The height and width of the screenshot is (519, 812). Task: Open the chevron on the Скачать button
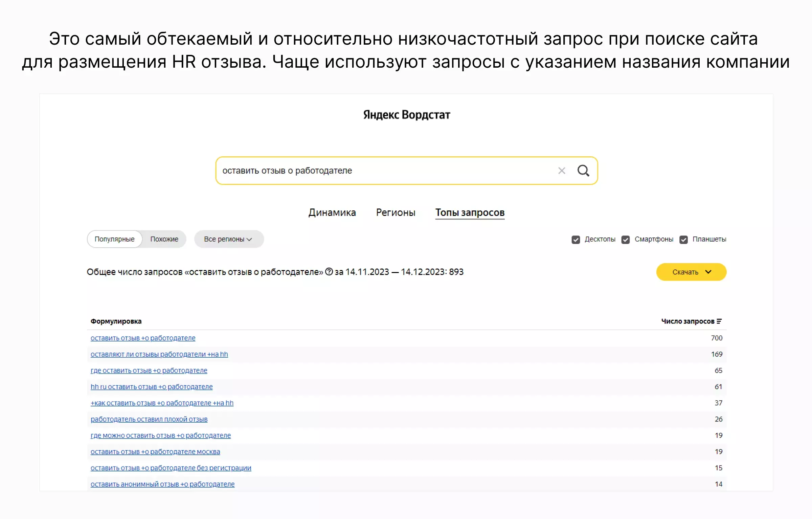point(709,272)
